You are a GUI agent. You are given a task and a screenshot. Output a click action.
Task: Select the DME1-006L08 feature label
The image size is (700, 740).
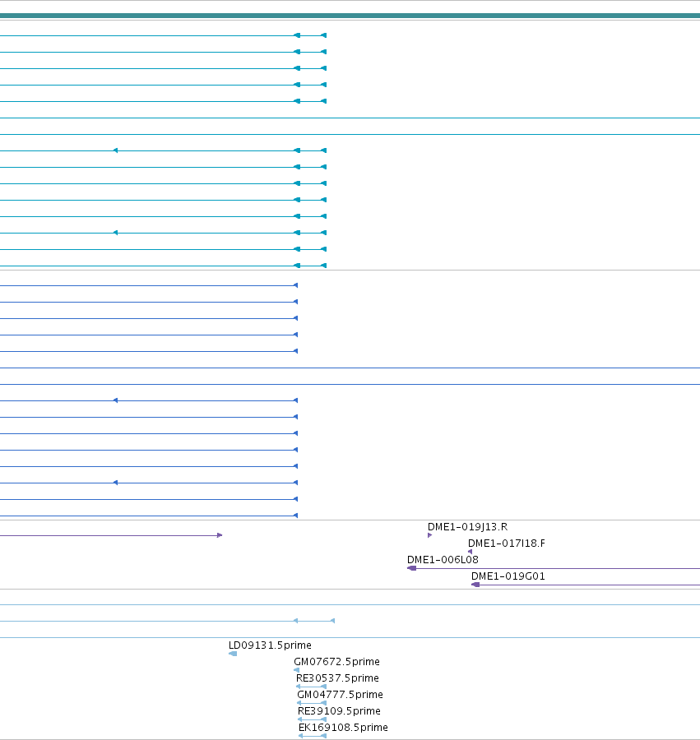tap(443, 560)
